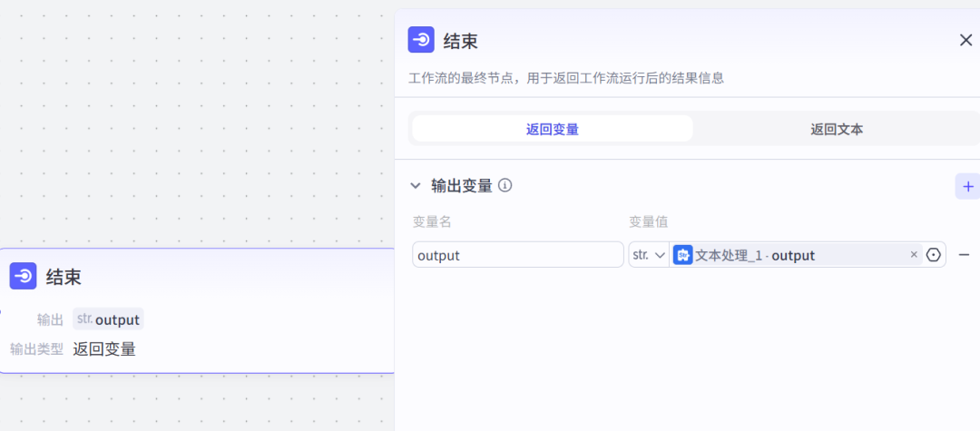Collapse the 输出变量 section
The width and height of the screenshot is (980, 431).
tap(415, 185)
